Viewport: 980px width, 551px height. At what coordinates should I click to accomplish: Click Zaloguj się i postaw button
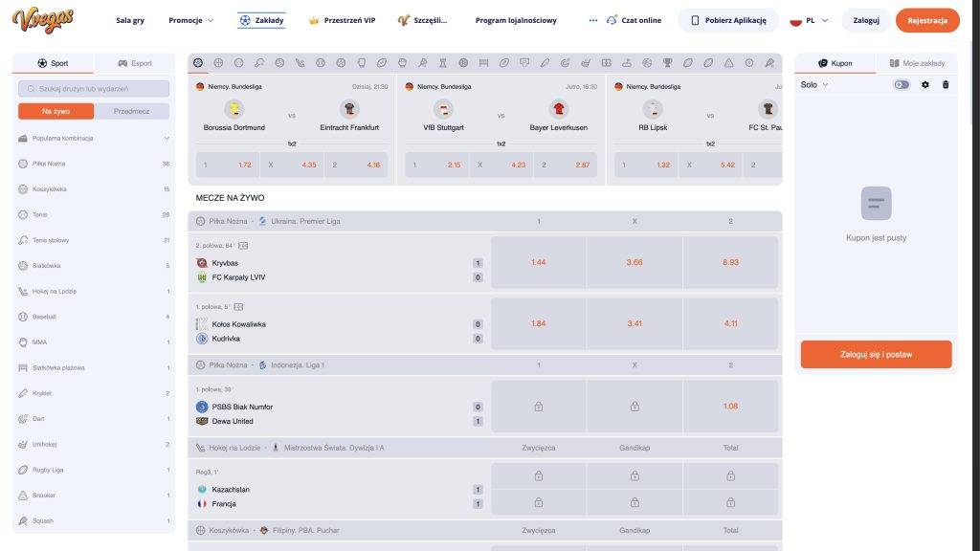click(x=877, y=354)
